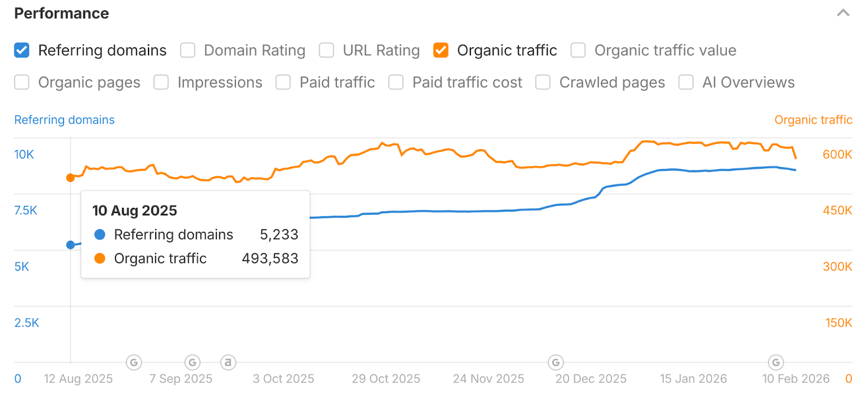Check the Crawled pages option
868x398 pixels.
click(542, 82)
